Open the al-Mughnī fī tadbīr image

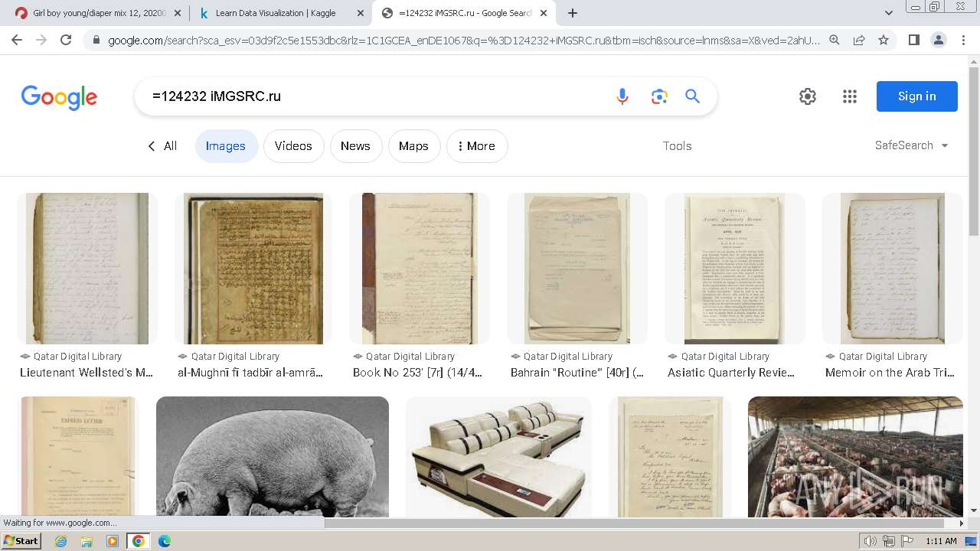[x=253, y=269]
